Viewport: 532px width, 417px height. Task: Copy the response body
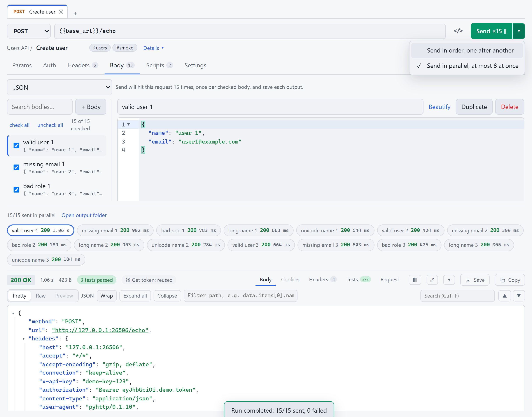(x=510, y=280)
